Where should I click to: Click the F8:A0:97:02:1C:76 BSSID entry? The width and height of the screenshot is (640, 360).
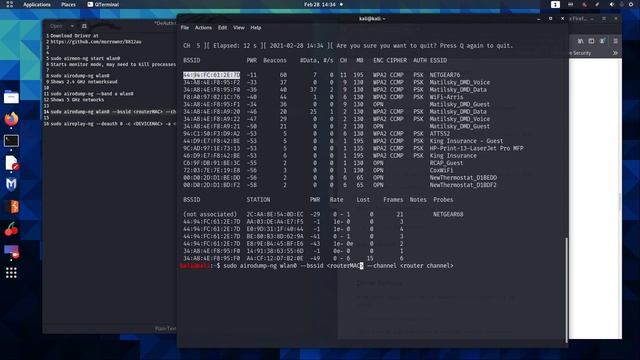(x=211, y=97)
